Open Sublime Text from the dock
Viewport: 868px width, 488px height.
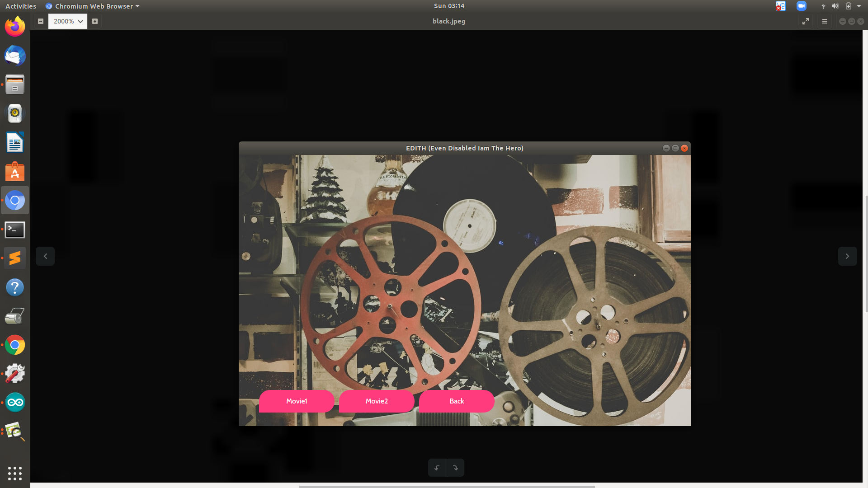(x=15, y=258)
